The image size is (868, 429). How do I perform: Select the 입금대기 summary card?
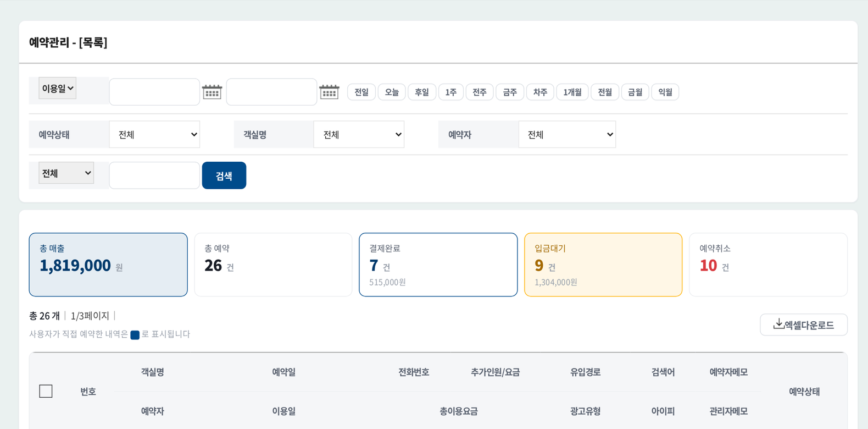[603, 265]
